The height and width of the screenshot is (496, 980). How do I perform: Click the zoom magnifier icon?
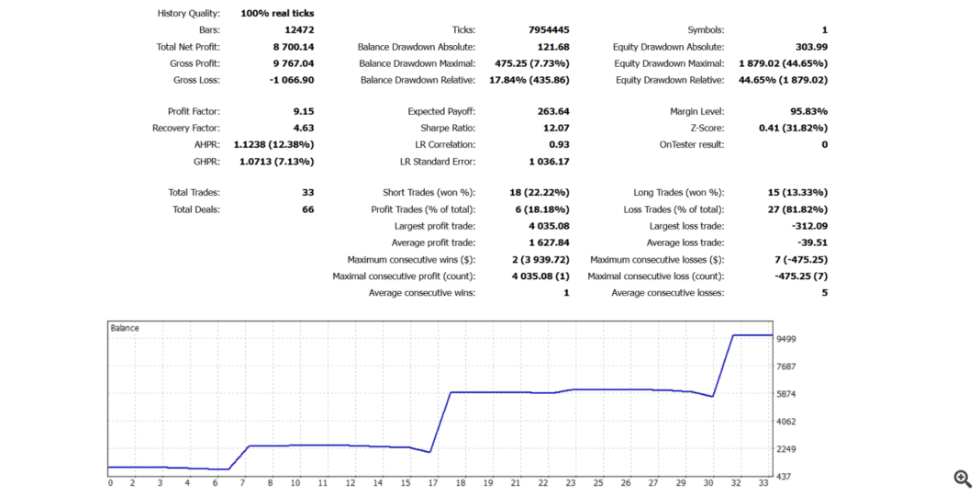[x=963, y=478]
